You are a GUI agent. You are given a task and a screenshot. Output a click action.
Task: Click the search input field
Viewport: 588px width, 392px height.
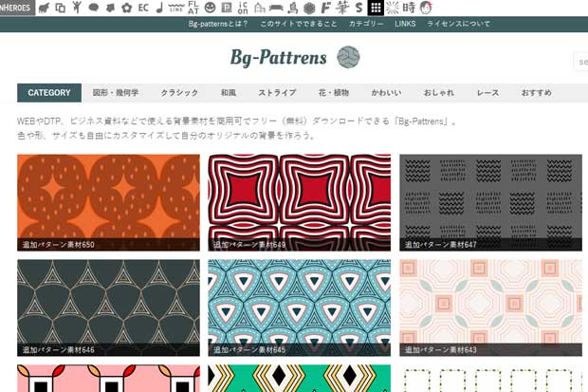click(580, 62)
